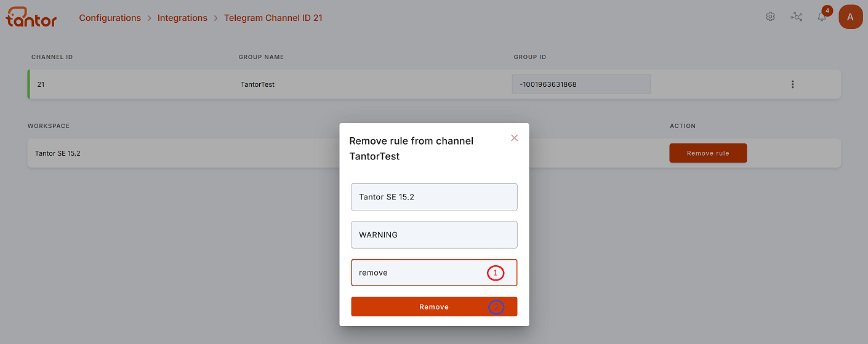Focus the 'remove' confirmation text field
The height and width of the screenshot is (344, 868).
[x=434, y=273]
